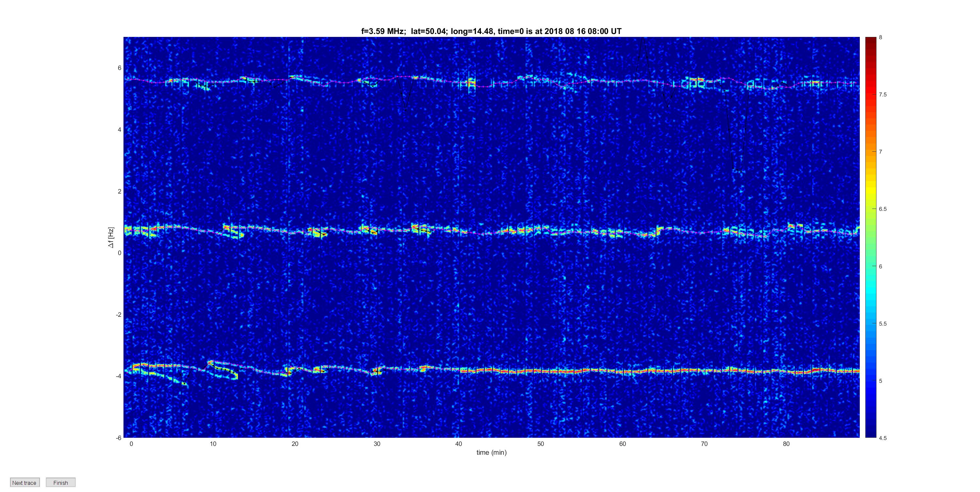This screenshot has height=492, width=980.
Task: Click y-axis tick label 6
Action: (x=120, y=68)
